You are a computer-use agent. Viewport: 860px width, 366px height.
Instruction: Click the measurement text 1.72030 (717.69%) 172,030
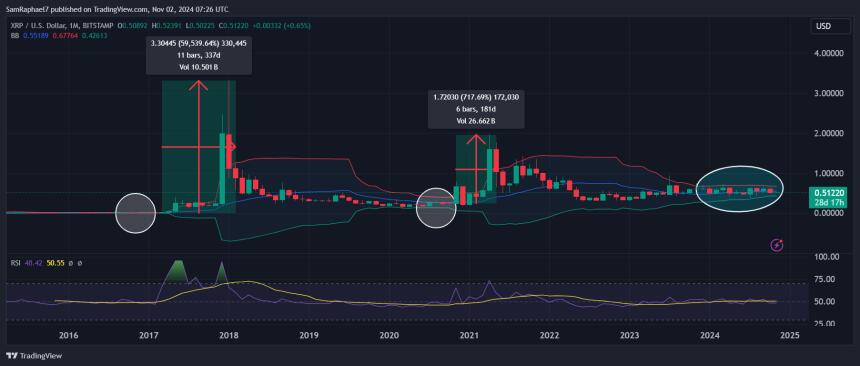476,97
